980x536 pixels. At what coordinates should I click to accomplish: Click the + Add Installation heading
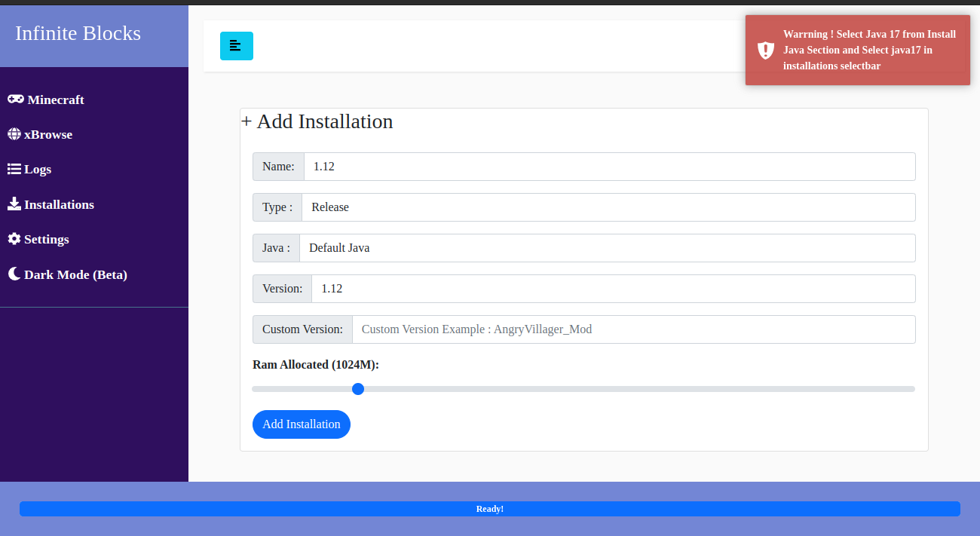tap(317, 121)
